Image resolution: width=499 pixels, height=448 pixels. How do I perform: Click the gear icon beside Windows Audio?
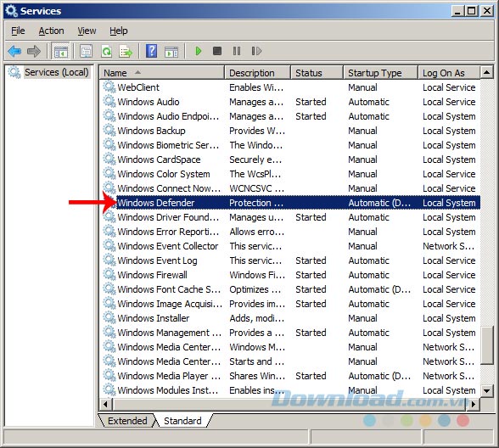(x=109, y=102)
